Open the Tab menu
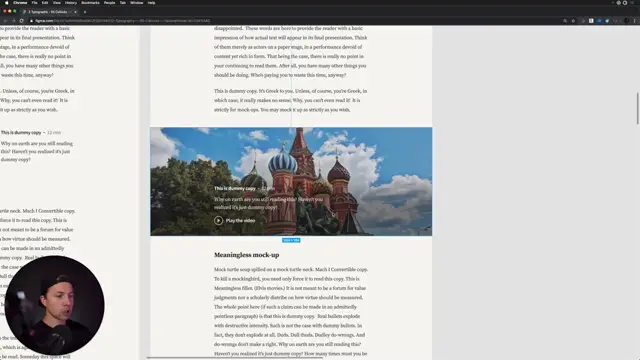The width and height of the screenshot is (640, 360). click(x=122, y=2)
